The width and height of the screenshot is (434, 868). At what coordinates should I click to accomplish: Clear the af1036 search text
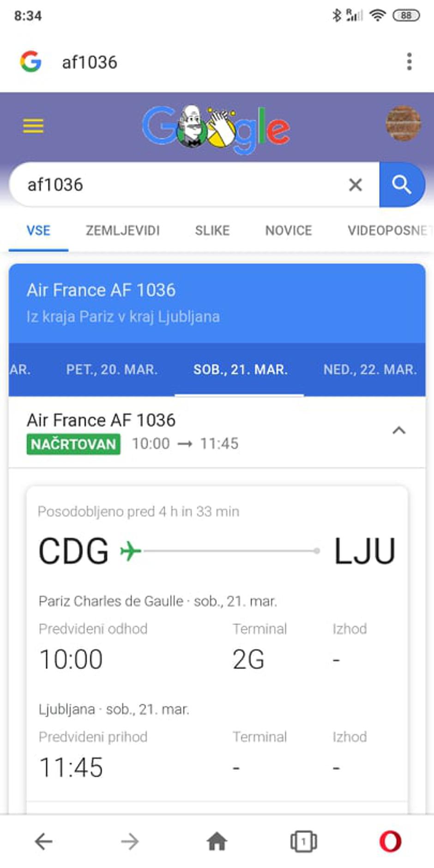pos(355,185)
